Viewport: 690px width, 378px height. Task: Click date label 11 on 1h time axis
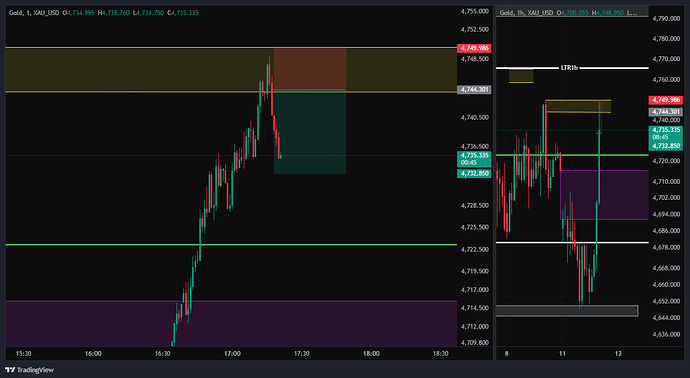coord(562,353)
